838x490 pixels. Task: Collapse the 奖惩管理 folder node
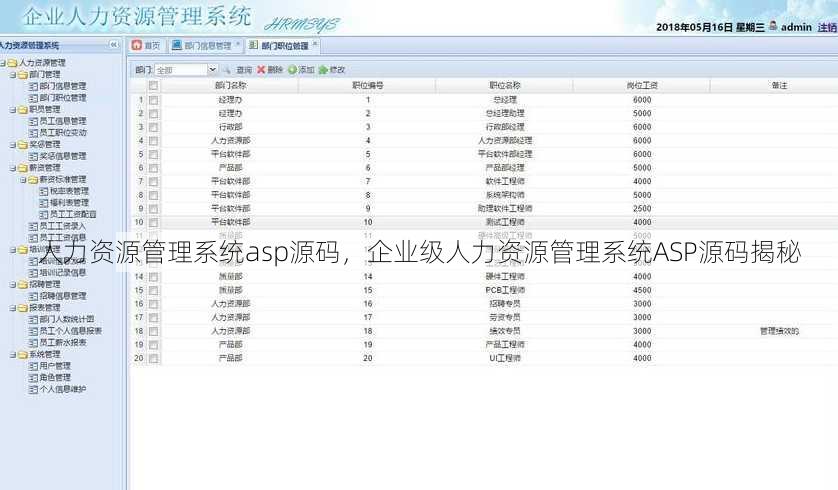(13, 145)
